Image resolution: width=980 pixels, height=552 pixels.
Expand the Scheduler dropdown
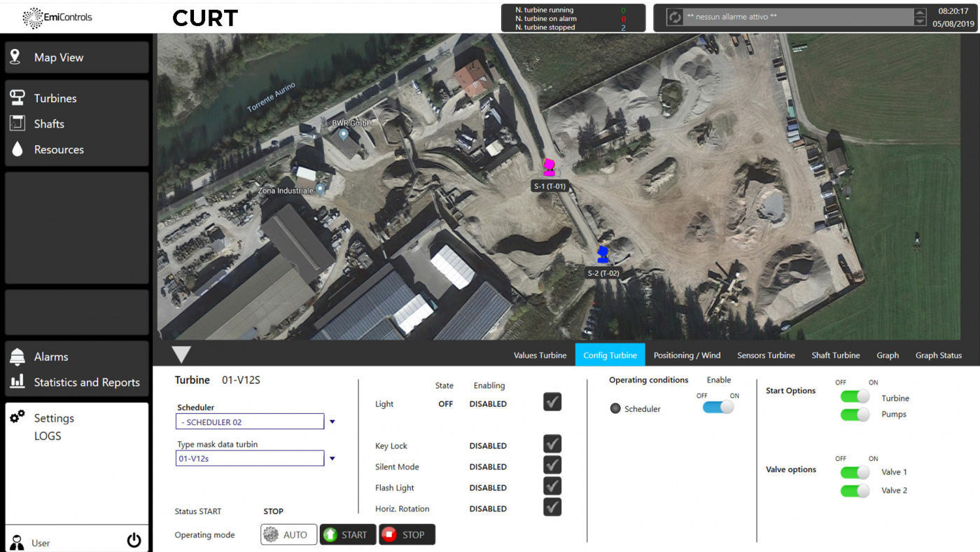click(332, 422)
